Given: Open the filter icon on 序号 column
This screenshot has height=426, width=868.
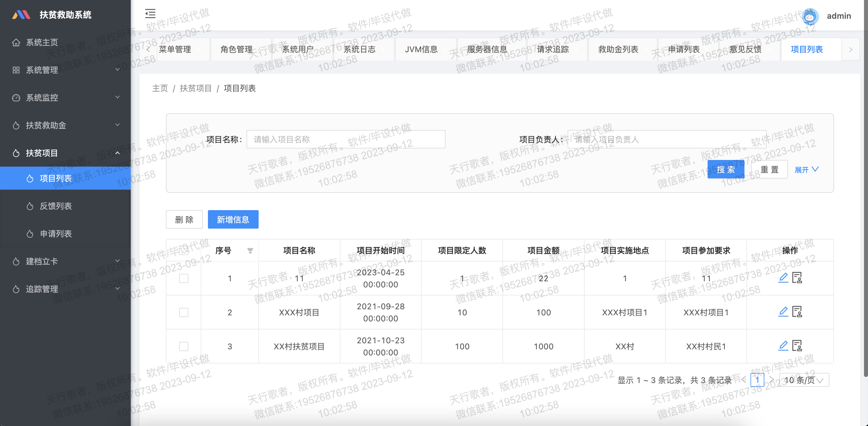Looking at the screenshot, I should click(x=250, y=250).
